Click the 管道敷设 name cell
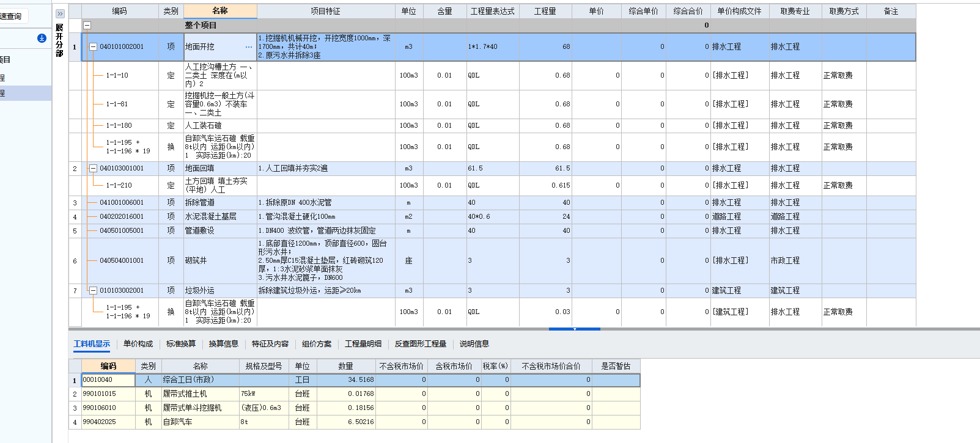This screenshot has width=980, height=443. coord(220,230)
